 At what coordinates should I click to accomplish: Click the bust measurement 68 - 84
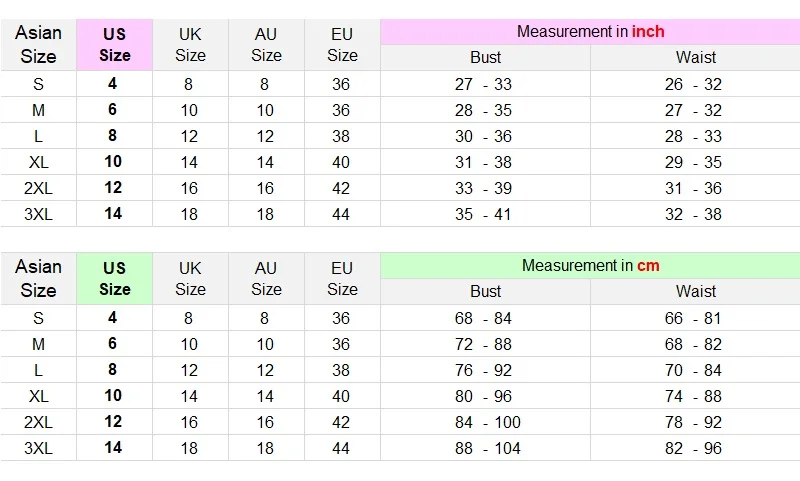485,318
